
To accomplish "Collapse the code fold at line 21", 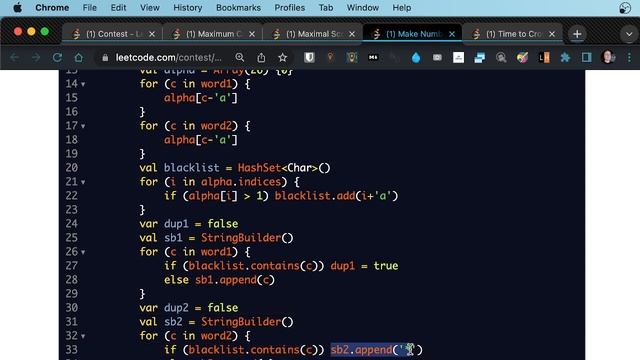I will tap(83, 182).
